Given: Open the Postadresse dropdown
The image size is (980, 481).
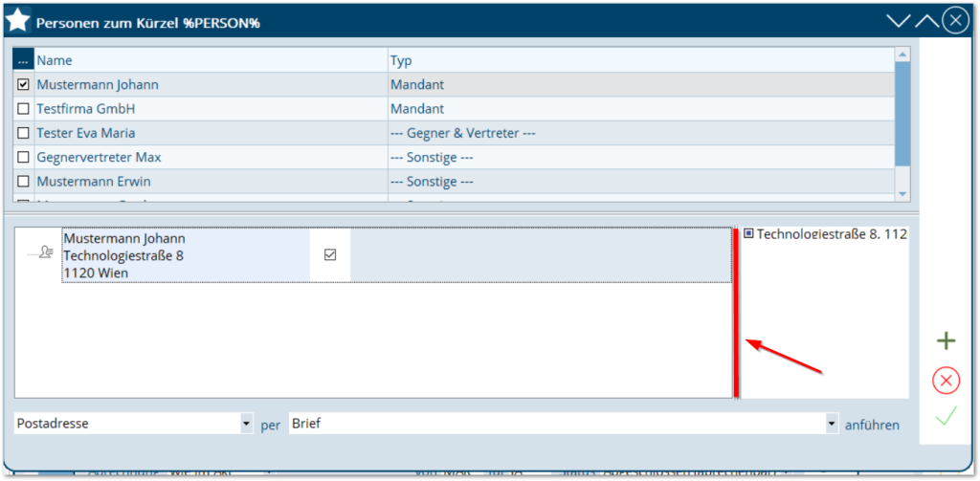Looking at the screenshot, I should (246, 424).
